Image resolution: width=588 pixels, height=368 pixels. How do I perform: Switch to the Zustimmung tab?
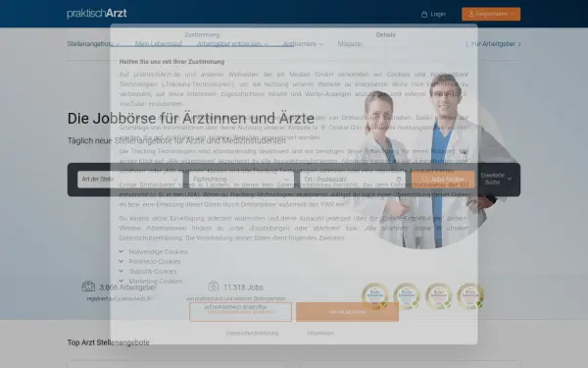[x=202, y=35]
